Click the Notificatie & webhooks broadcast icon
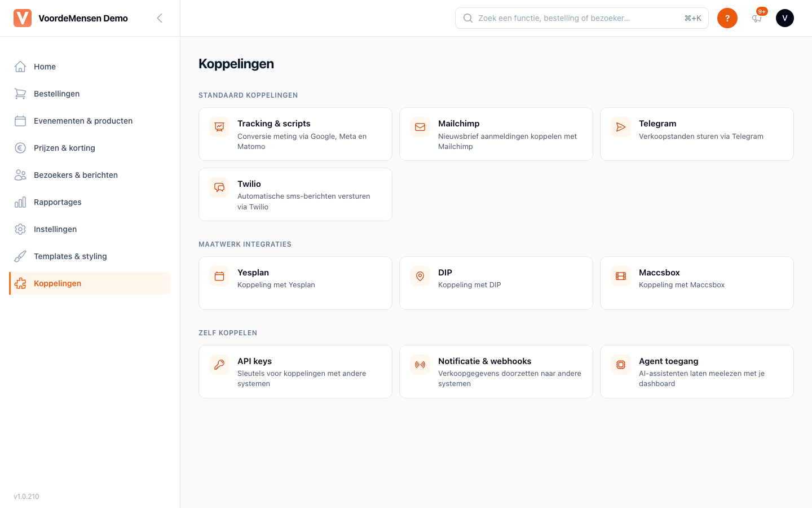Viewport: 812px width, 508px height. [420, 365]
